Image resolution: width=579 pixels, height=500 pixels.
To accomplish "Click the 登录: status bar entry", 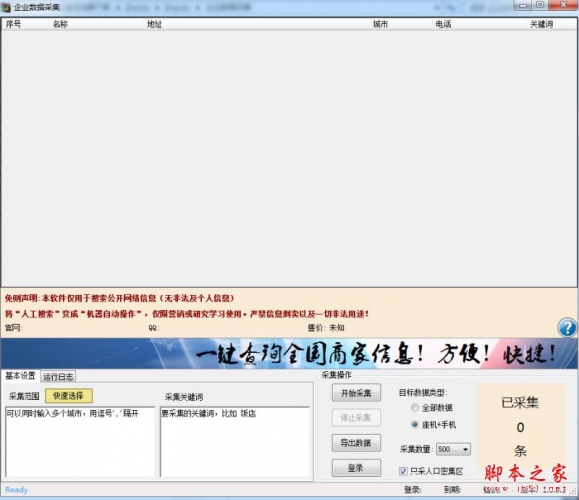I will tap(412, 490).
